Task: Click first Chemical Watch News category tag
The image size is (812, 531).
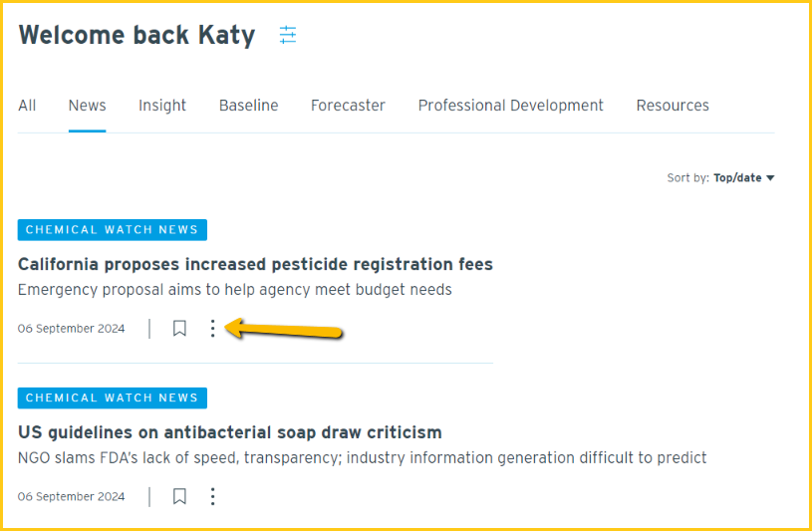Action: pos(113,230)
